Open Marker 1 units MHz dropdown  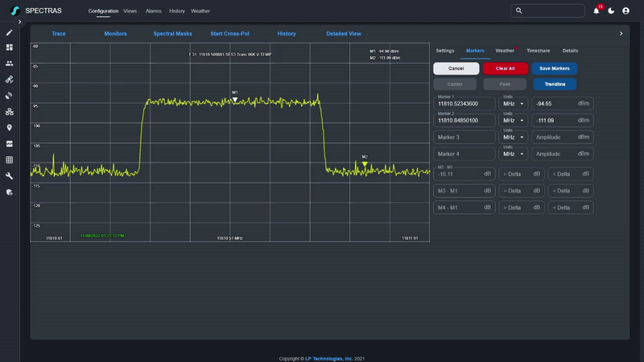(514, 104)
